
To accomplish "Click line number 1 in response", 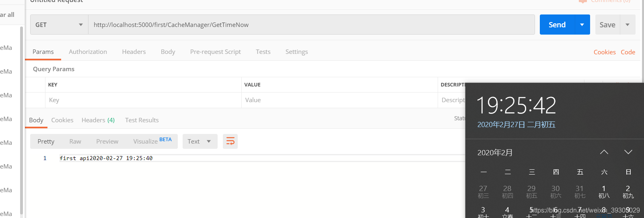I will [x=45, y=158].
